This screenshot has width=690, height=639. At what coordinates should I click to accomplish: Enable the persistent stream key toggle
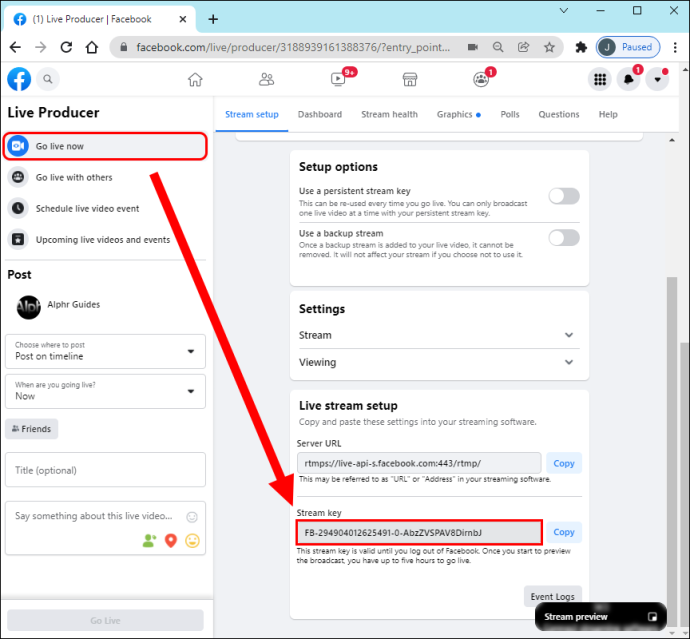coord(564,196)
